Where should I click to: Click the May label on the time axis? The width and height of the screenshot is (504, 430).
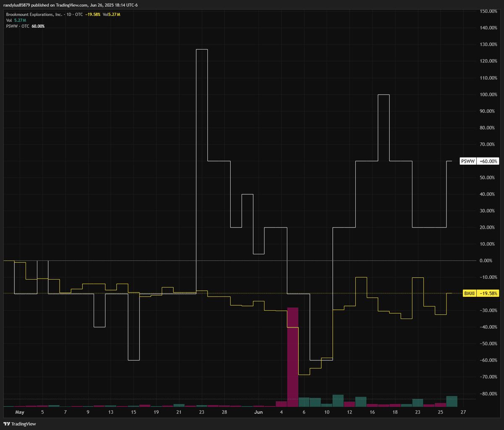click(x=20, y=413)
